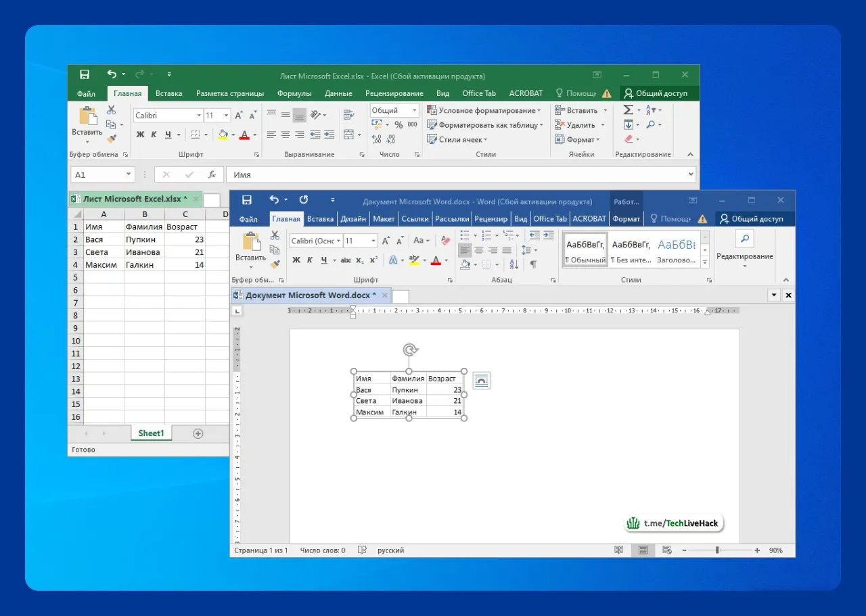Increase font size in Excel ribbon
Viewport: 866px width, 616px height.
tap(239, 116)
